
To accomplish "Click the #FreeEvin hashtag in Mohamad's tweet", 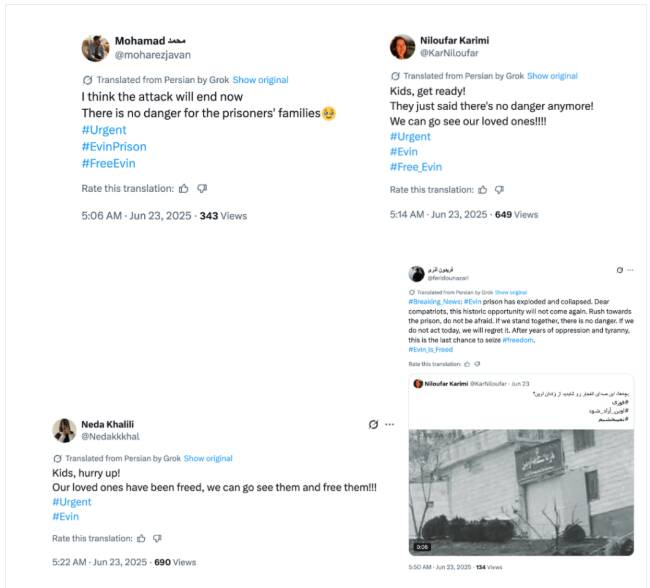I will [x=108, y=163].
